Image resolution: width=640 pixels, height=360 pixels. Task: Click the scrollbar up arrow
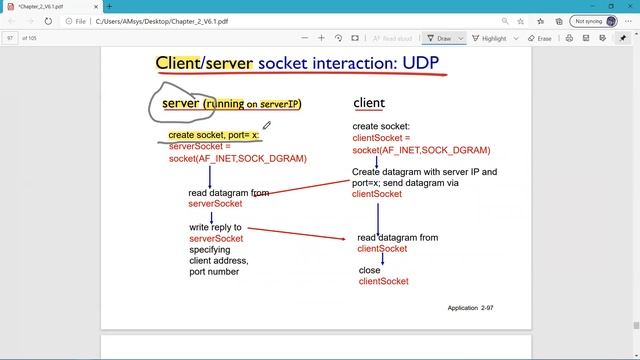[636, 33]
